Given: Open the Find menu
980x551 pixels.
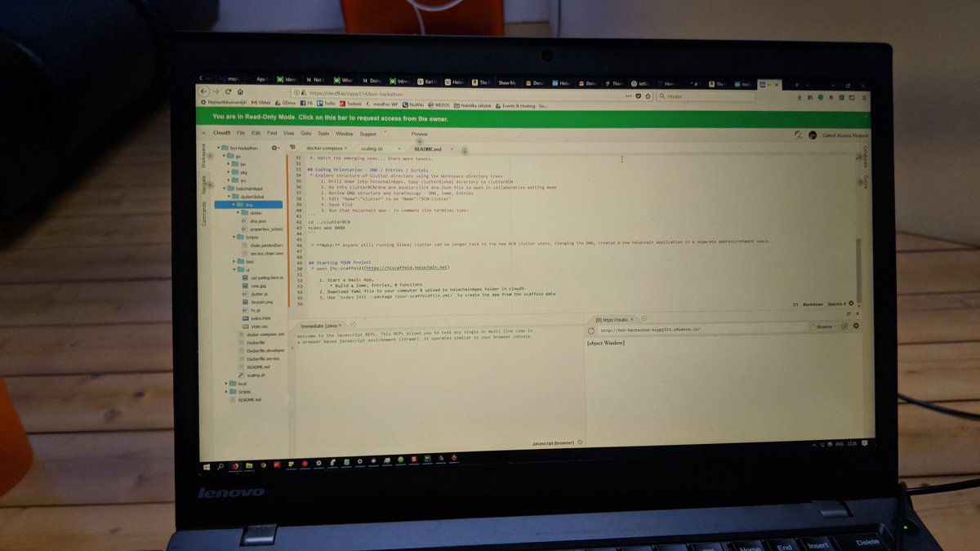Looking at the screenshot, I should tap(272, 132).
